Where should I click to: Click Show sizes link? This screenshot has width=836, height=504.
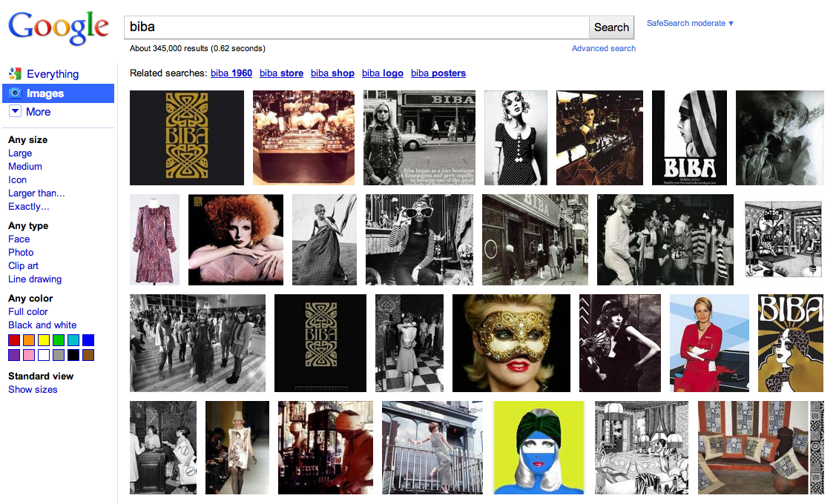click(33, 389)
